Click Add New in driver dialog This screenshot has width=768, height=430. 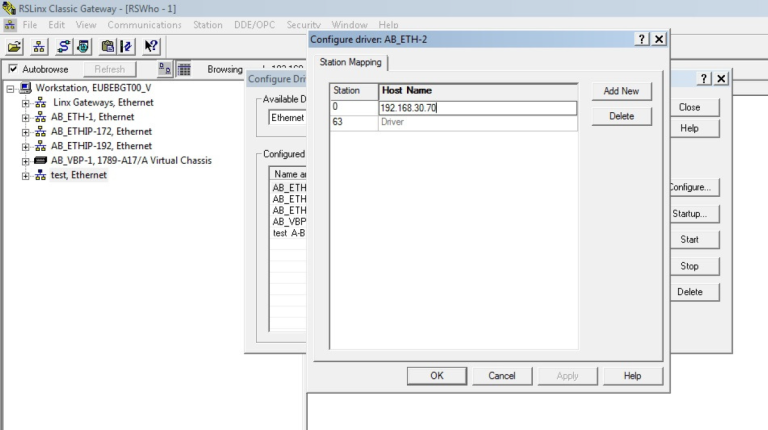621,91
